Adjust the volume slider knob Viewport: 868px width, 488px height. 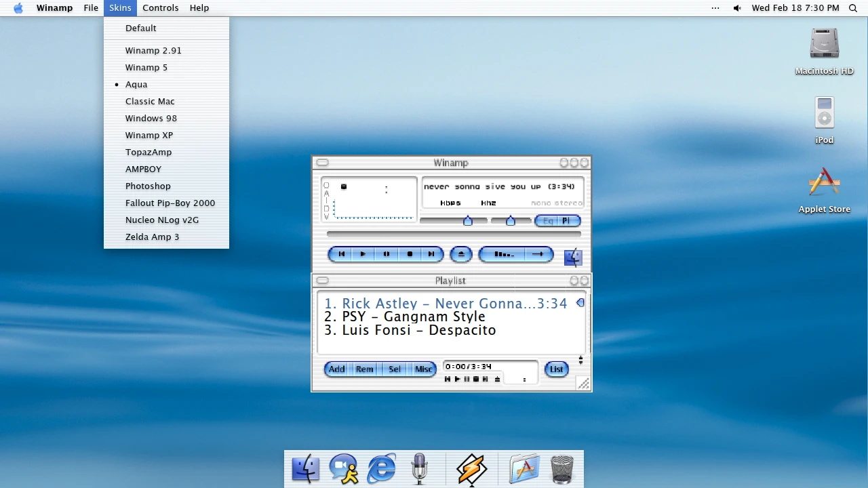click(x=468, y=220)
